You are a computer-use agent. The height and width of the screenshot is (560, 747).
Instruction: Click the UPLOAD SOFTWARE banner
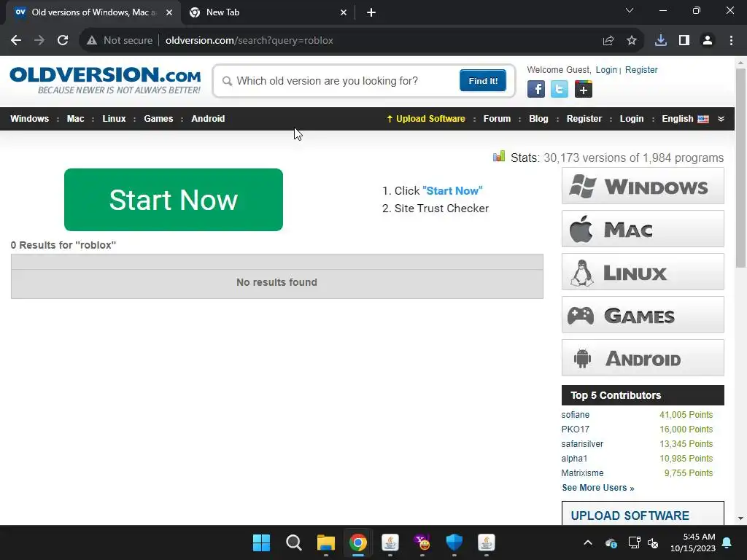click(643, 513)
